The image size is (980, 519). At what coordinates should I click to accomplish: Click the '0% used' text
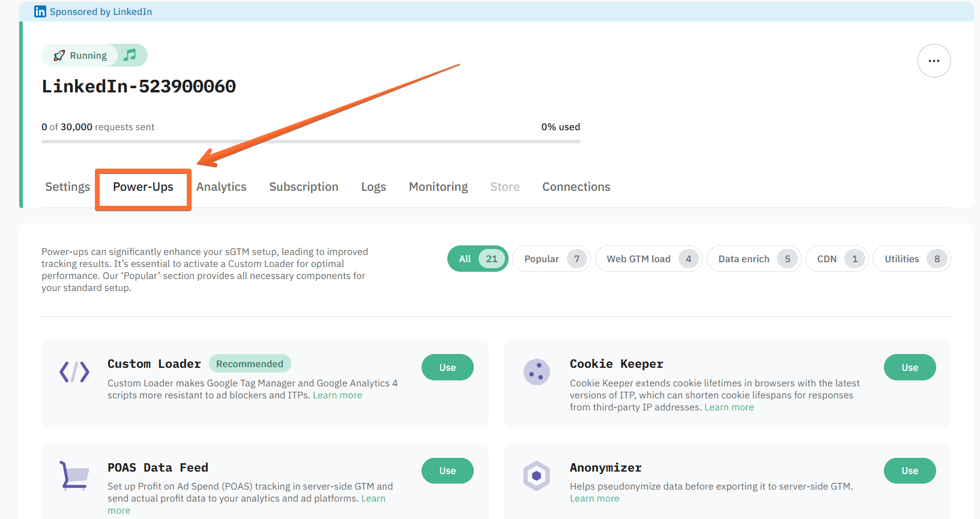point(561,127)
